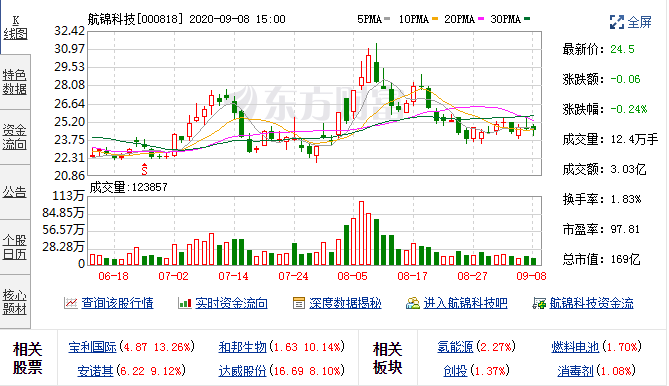Switch to the 特色数据 tab

point(15,82)
